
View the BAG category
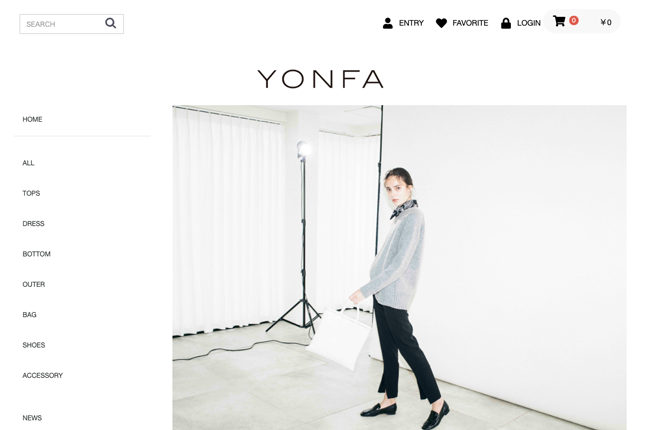point(29,315)
